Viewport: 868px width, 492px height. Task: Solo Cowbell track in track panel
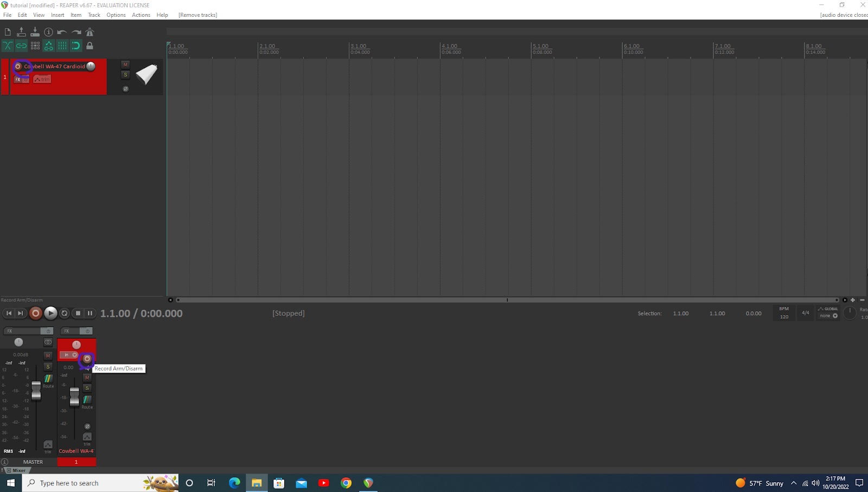[x=125, y=75]
